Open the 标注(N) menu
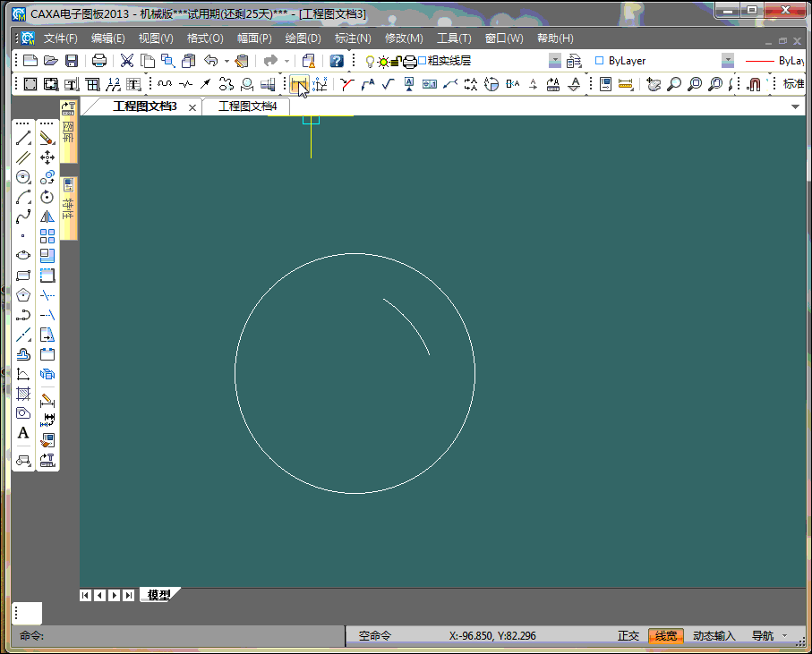The image size is (812, 654). [353, 38]
